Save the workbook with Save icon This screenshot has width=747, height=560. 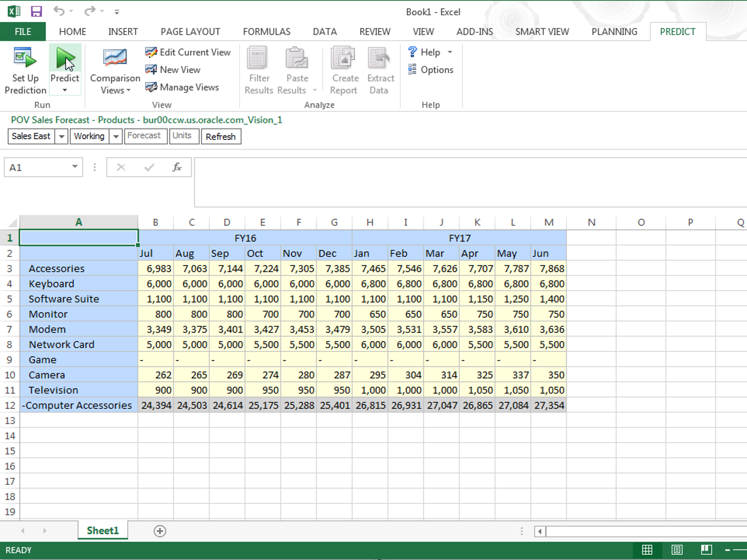pos(36,11)
